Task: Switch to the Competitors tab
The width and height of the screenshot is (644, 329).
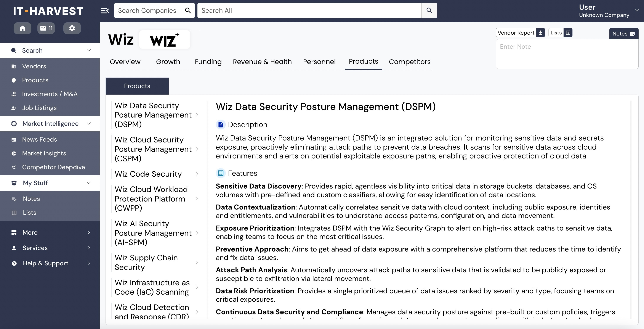Action: 410,62
